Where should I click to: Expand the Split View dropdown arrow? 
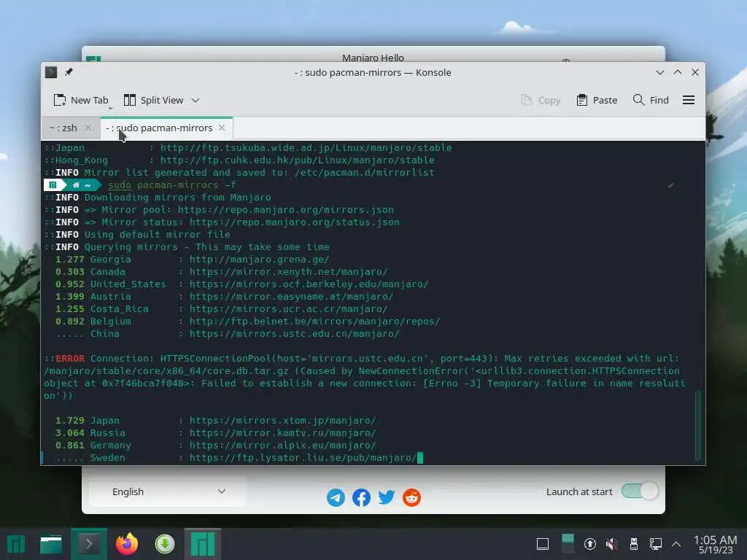click(x=196, y=100)
